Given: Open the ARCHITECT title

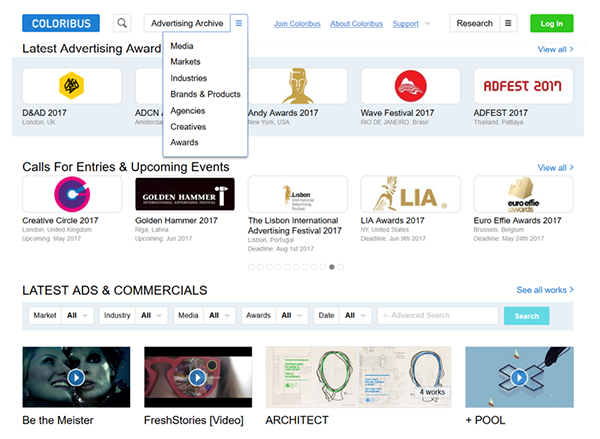Looking at the screenshot, I should (297, 420).
